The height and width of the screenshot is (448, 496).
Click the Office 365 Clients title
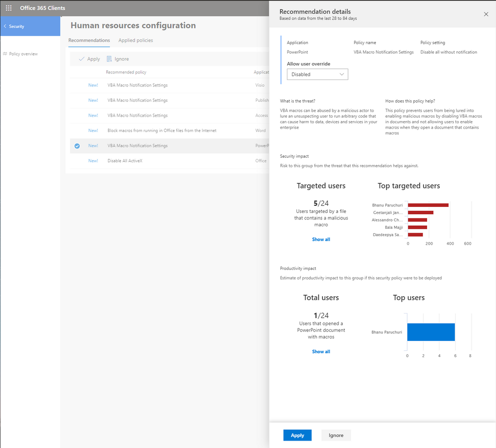(42, 8)
